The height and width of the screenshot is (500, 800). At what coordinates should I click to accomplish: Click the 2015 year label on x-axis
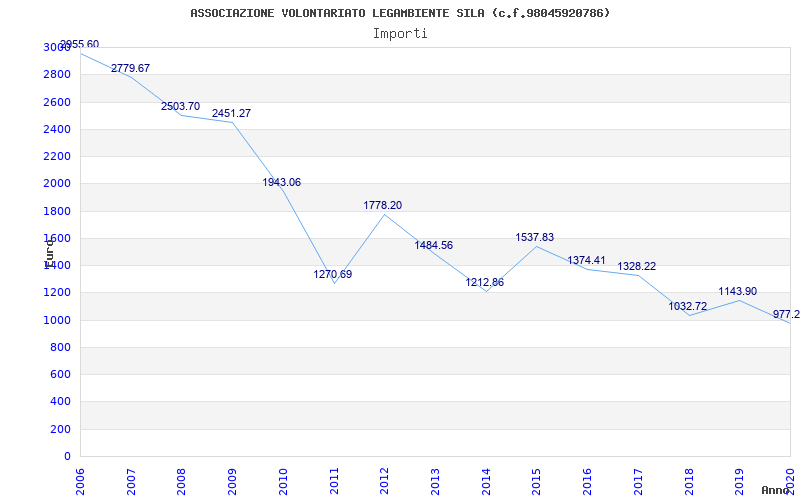537,482
